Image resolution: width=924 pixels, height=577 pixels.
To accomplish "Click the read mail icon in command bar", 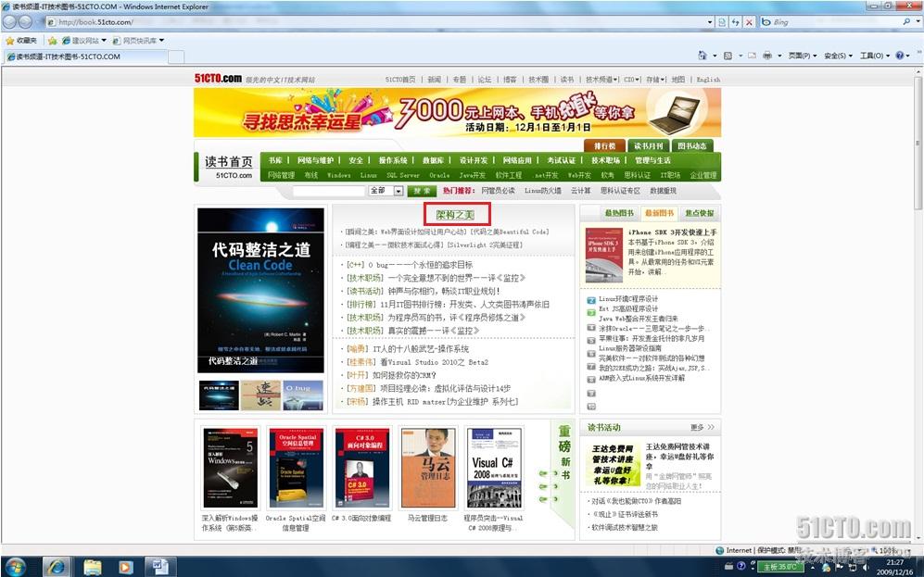I will point(752,56).
